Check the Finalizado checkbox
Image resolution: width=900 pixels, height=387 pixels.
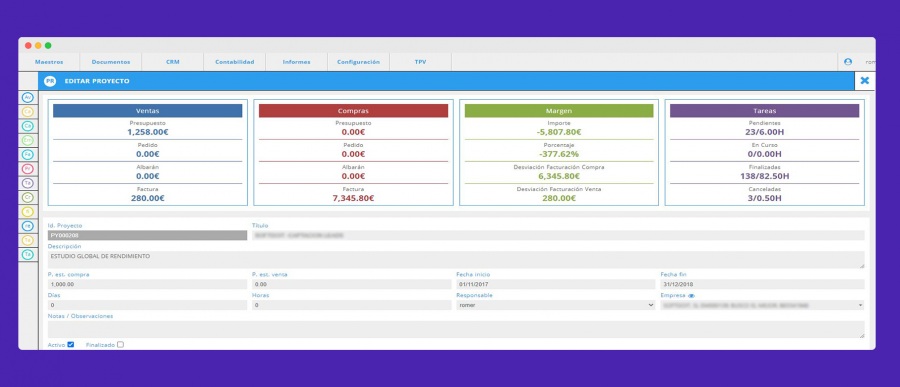[x=120, y=345]
